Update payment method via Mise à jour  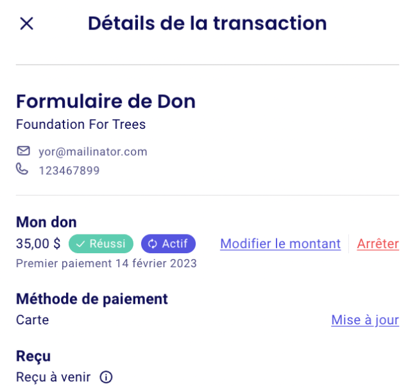point(365,320)
